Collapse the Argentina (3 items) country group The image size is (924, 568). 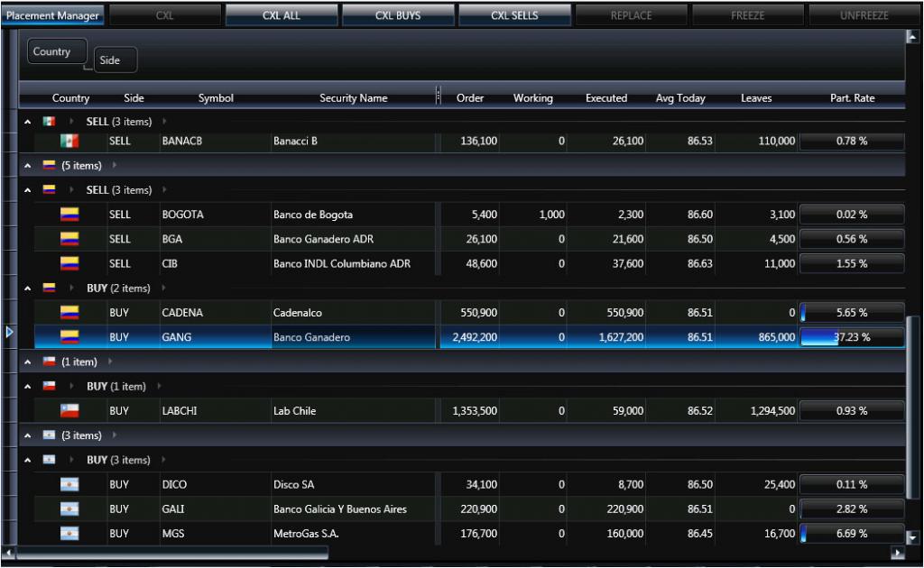28,435
